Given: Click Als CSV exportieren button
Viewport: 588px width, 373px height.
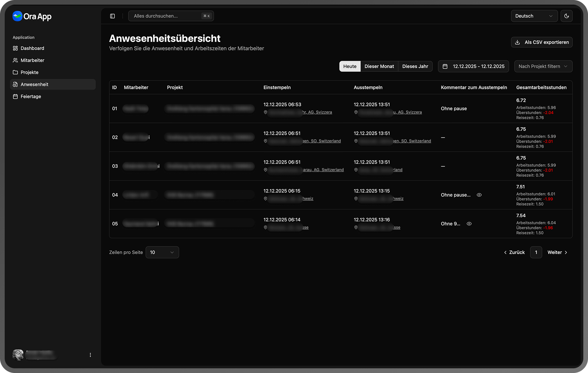Looking at the screenshot, I should coord(541,42).
